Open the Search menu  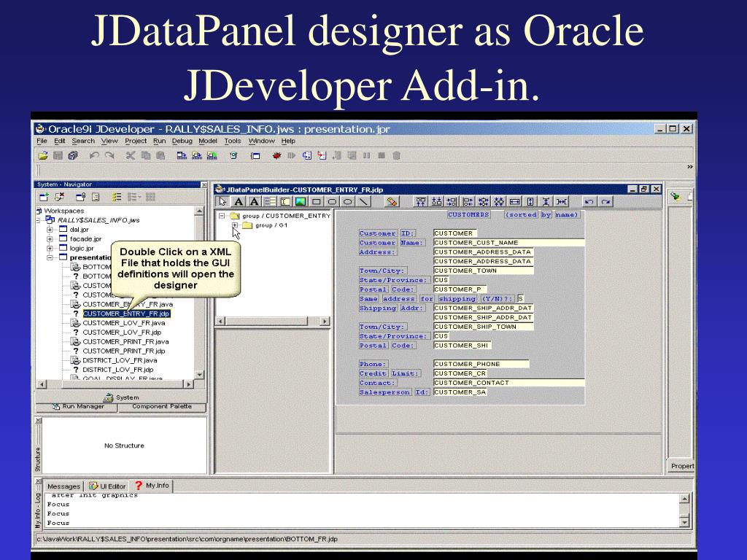[x=83, y=141]
